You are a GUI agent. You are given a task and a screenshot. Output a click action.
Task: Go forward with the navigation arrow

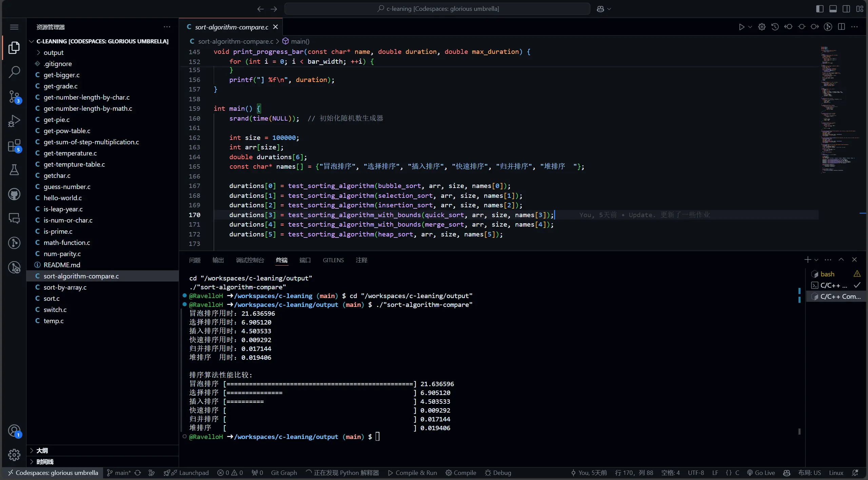coord(274,9)
